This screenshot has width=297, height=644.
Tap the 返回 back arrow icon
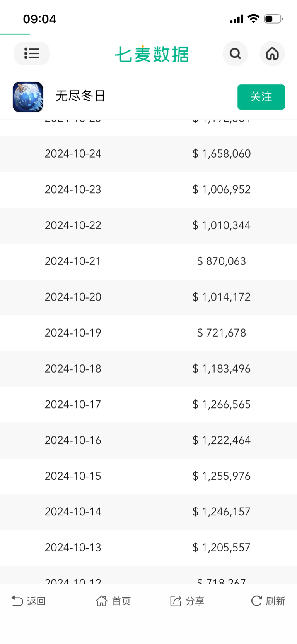(17, 601)
